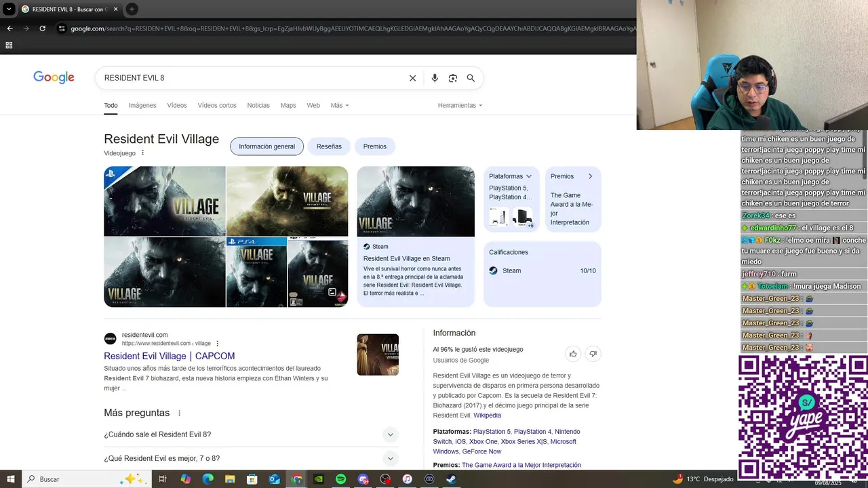Image resolution: width=868 pixels, height=488 pixels.
Task: Open the Wikipedia link in Información
Action: 488,415
